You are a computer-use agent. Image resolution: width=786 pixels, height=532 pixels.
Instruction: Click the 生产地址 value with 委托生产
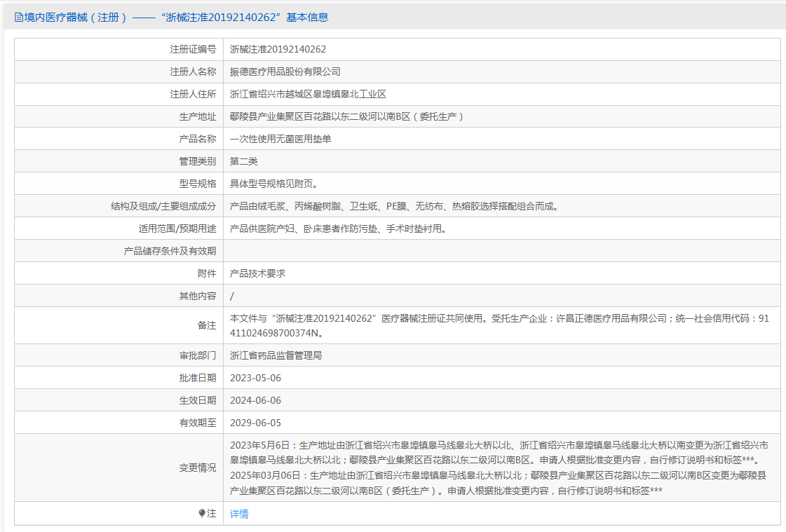tap(346, 116)
